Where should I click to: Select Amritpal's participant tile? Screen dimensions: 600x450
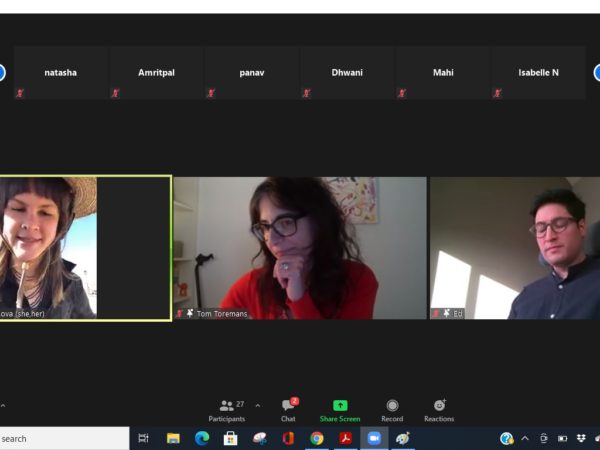tap(157, 73)
